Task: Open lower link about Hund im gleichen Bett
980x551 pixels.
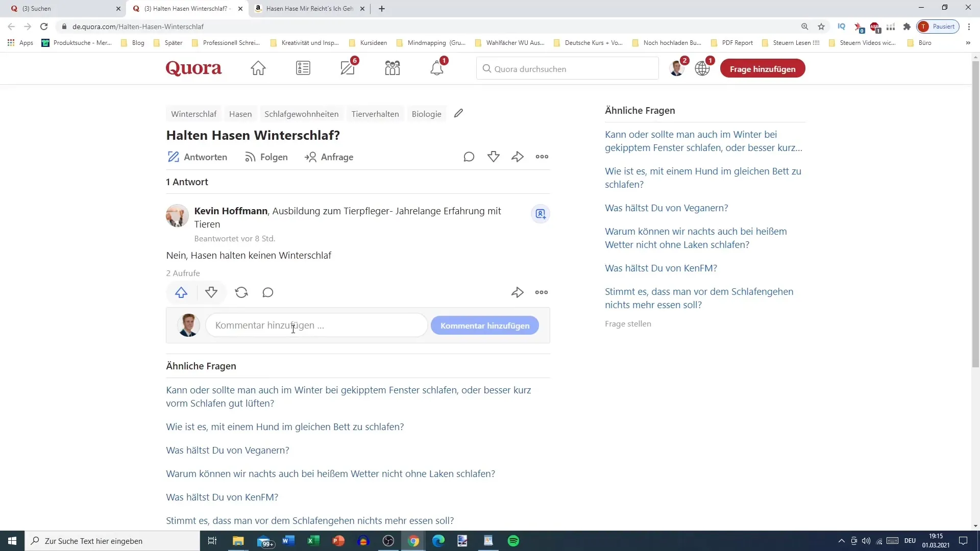Action: 285,427
